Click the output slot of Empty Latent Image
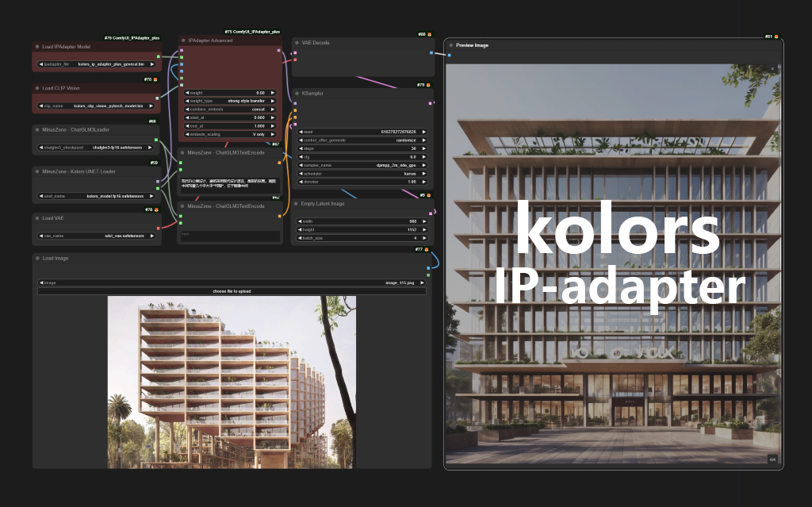Viewport: 812px width, 507px height. [x=431, y=213]
